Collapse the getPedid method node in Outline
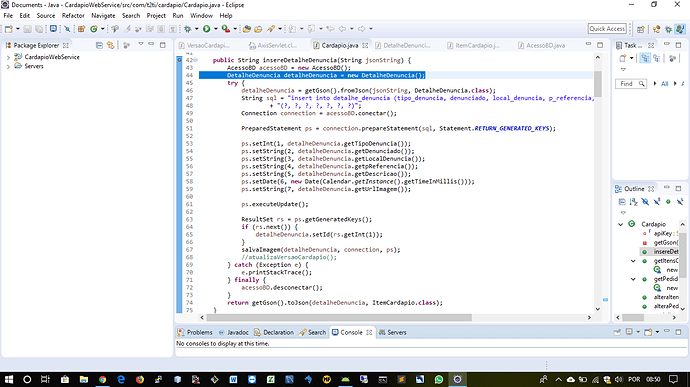Screen dimensions: 690x387 (633, 279)
